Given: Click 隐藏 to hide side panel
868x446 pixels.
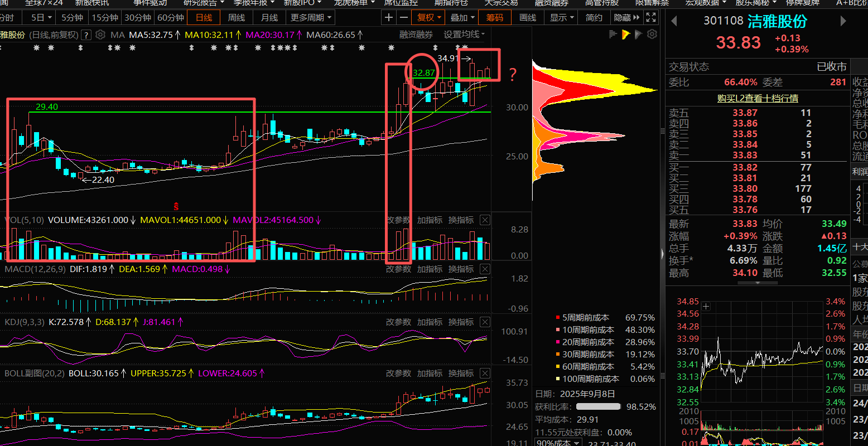Looking at the screenshot, I should point(626,17).
